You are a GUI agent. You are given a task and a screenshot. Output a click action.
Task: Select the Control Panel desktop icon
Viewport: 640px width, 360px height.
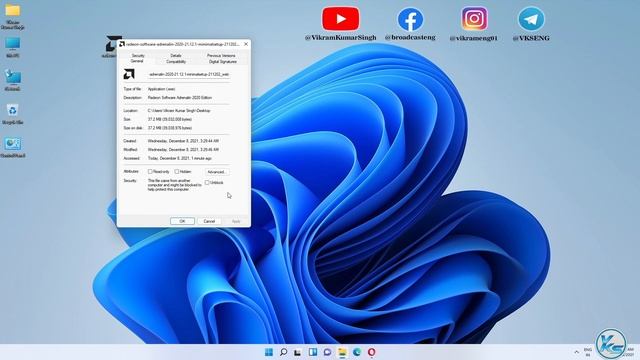click(13, 147)
